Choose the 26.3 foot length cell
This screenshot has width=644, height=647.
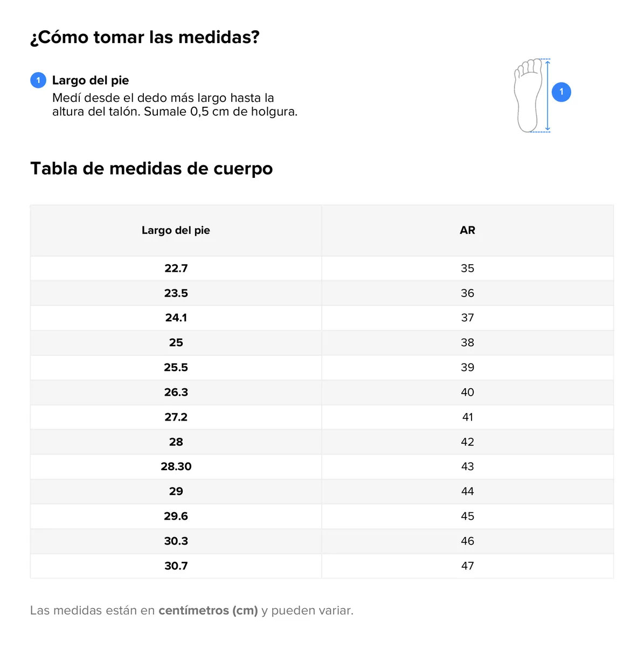[176, 393]
